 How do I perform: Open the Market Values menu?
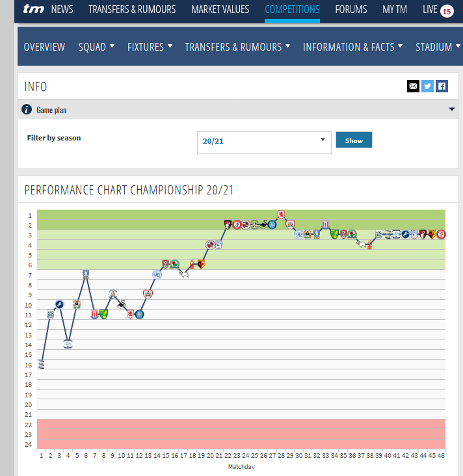pyautogui.click(x=220, y=9)
